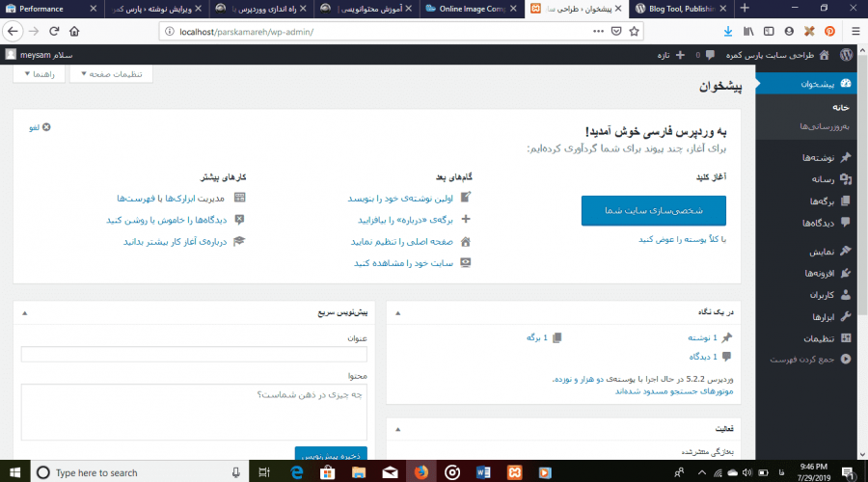Click turn comments on or off link

(167, 220)
